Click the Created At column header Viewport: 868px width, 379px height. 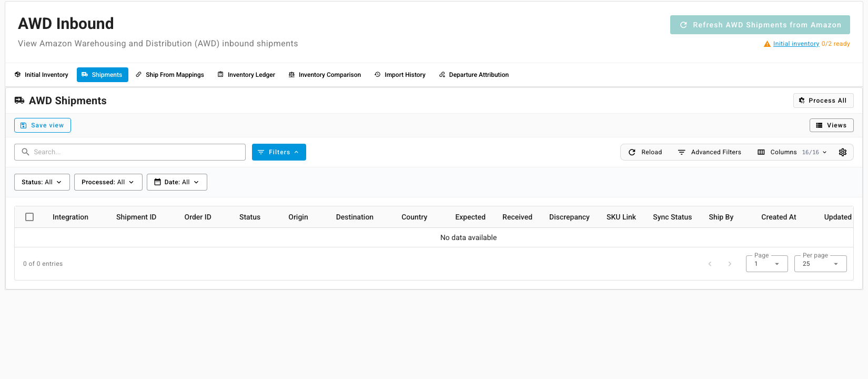pyautogui.click(x=779, y=217)
